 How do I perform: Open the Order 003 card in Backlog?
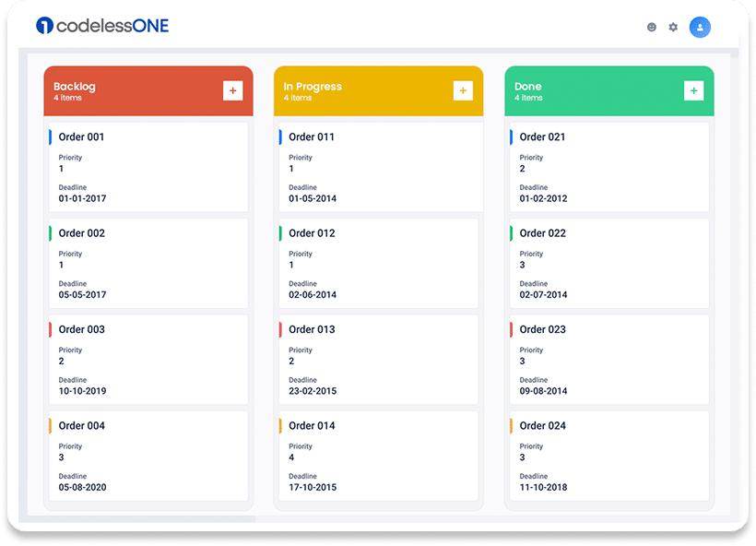click(148, 359)
